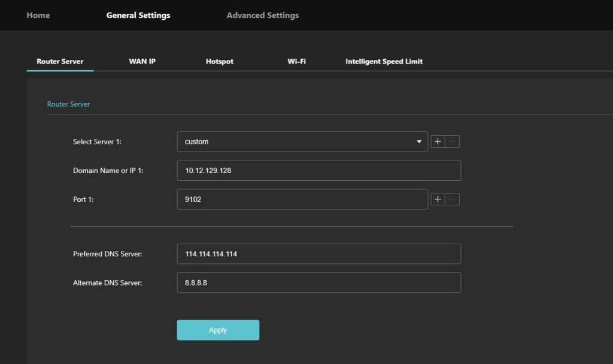Image resolution: width=613 pixels, height=364 pixels.
Task: Open General Settings menu
Action: 138,15
